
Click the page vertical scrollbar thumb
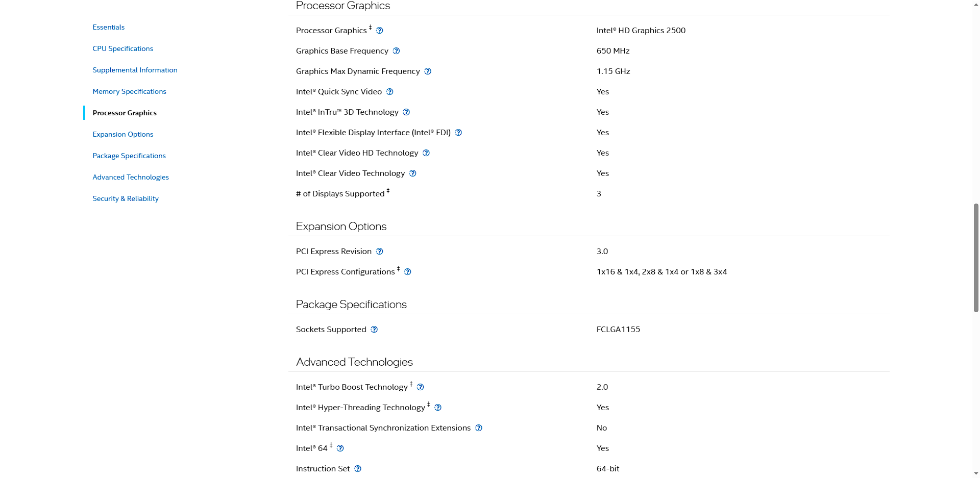pos(976,258)
